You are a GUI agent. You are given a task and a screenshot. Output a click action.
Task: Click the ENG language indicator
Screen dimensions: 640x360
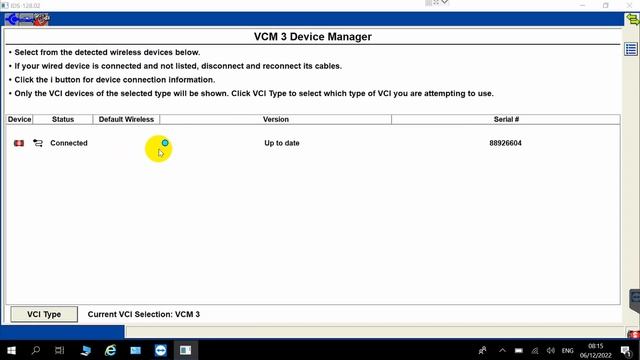[567, 350]
